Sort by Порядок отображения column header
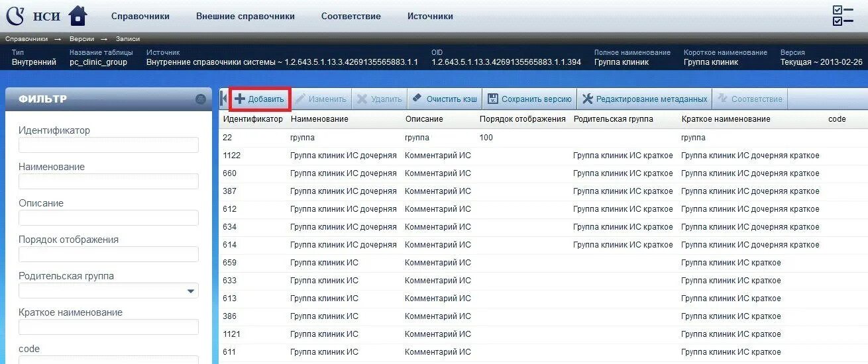Image resolution: width=868 pixels, height=364 pixels. (523, 119)
